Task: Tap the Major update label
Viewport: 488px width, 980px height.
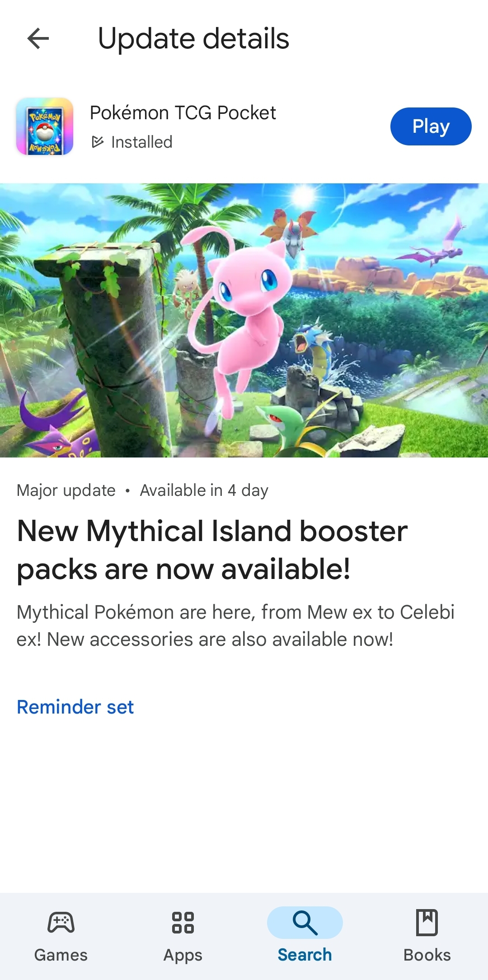Action: tap(66, 490)
